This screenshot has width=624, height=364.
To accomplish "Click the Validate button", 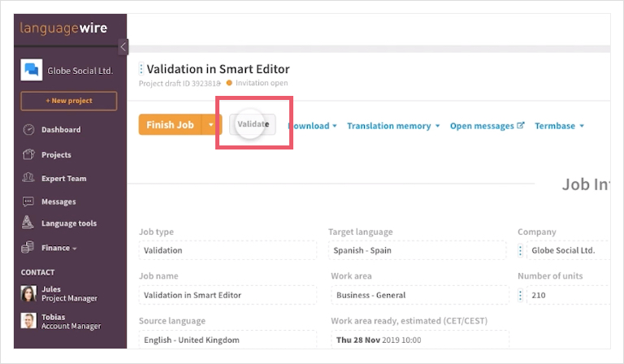I will point(253,124).
